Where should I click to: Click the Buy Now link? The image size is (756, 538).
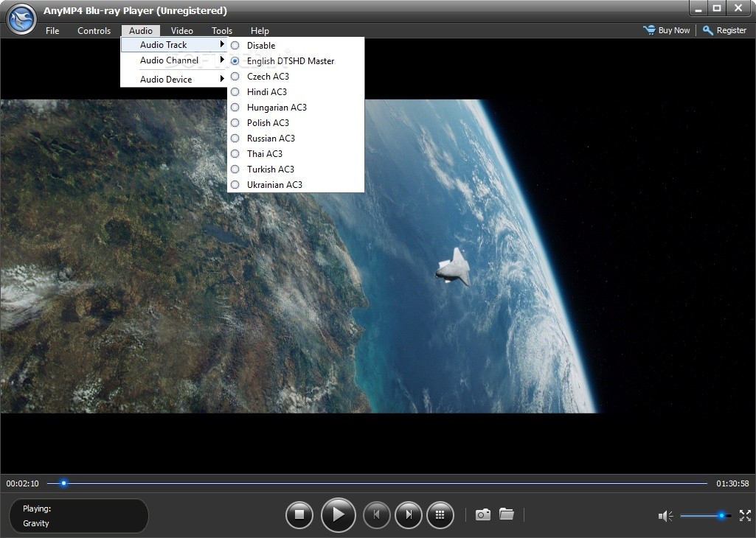(x=674, y=30)
